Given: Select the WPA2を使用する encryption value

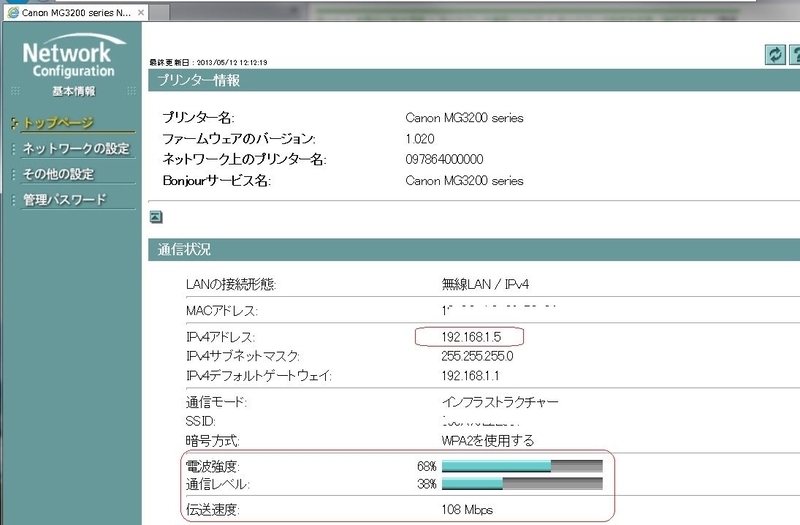Looking at the screenshot, I should (488, 440).
